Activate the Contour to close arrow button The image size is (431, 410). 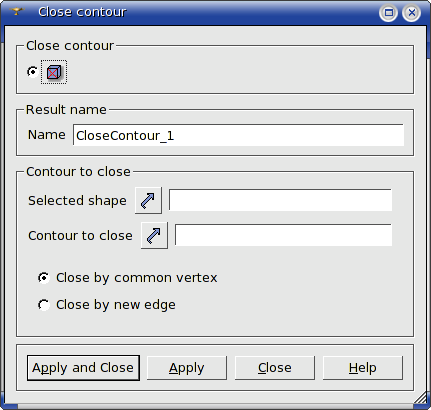154,235
